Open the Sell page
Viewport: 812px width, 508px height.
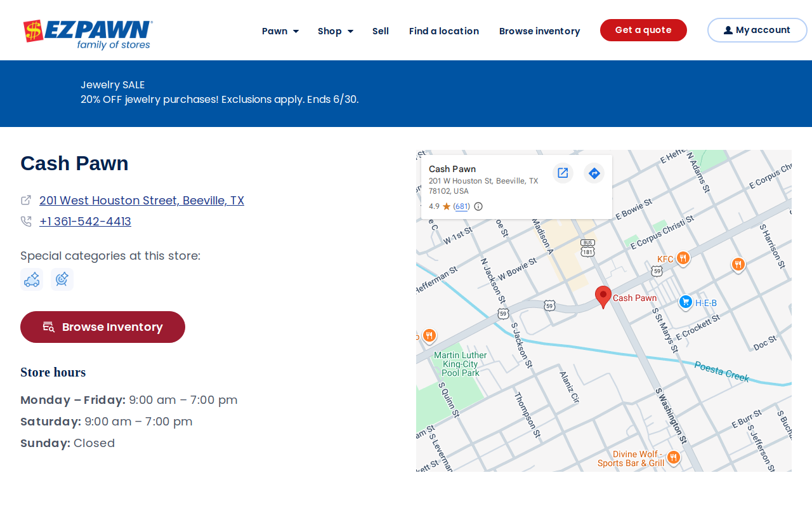[x=381, y=31]
